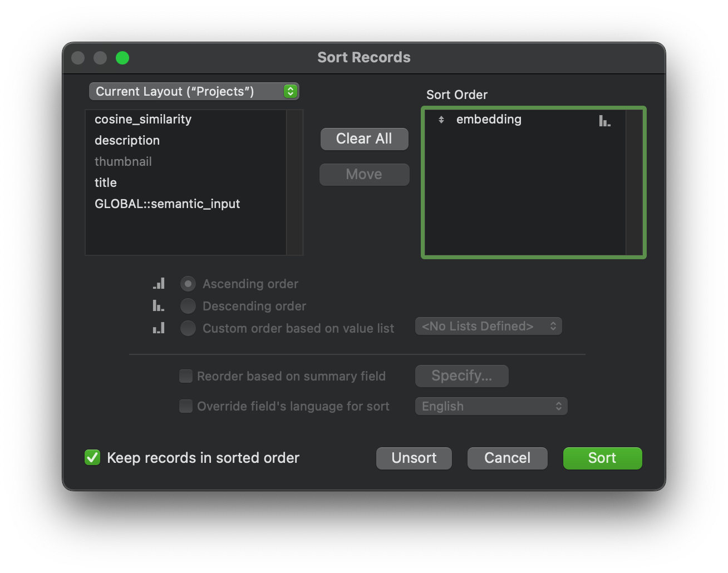
Task: Click the drag handle beside embedding
Action: (441, 120)
